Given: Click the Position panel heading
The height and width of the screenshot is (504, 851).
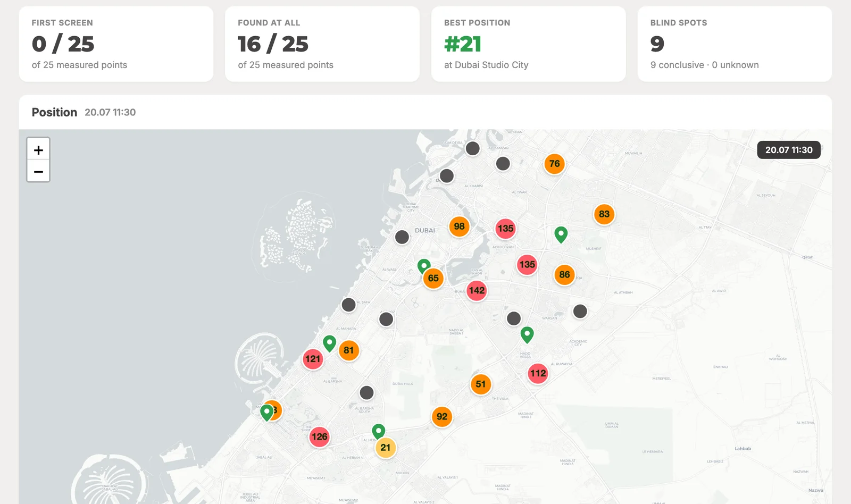Looking at the screenshot, I should tap(54, 112).
